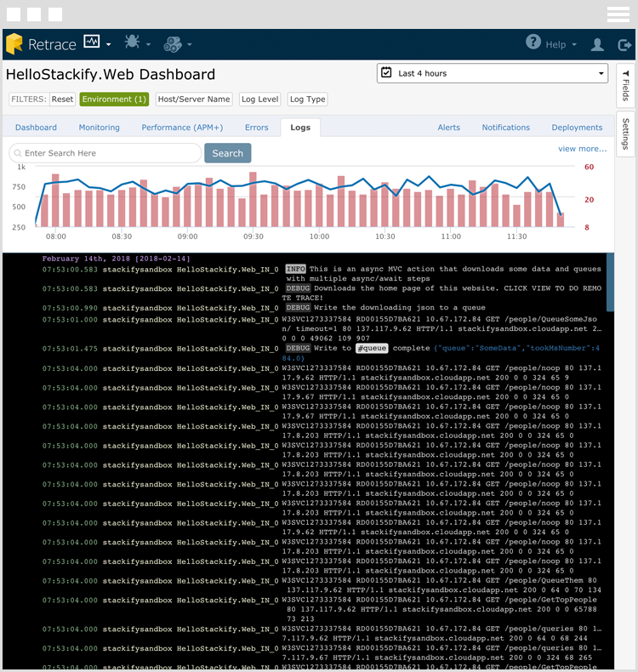Screen dimensions: 638x672
Task: Click the INFO level badge in first log
Action: click(x=296, y=269)
